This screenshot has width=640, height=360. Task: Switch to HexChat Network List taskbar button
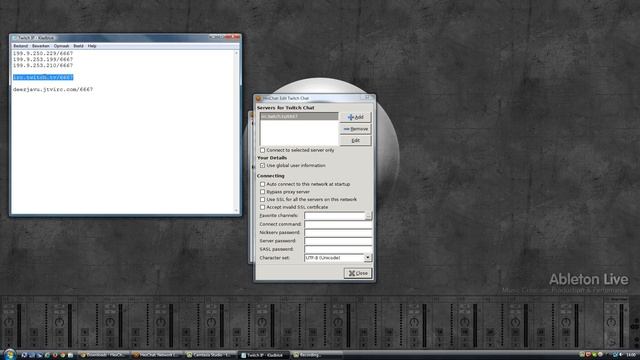click(x=158, y=355)
